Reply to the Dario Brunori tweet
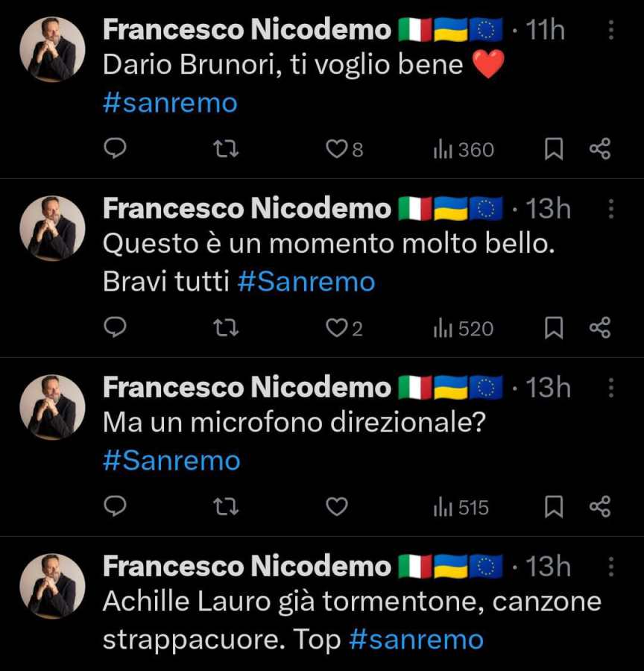This screenshot has height=671, width=644. coord(114,150)
